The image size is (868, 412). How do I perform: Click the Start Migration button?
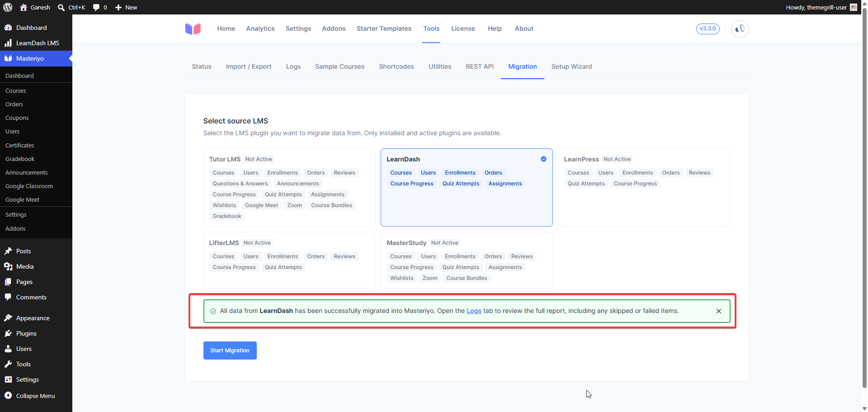(x=230, y=350)
